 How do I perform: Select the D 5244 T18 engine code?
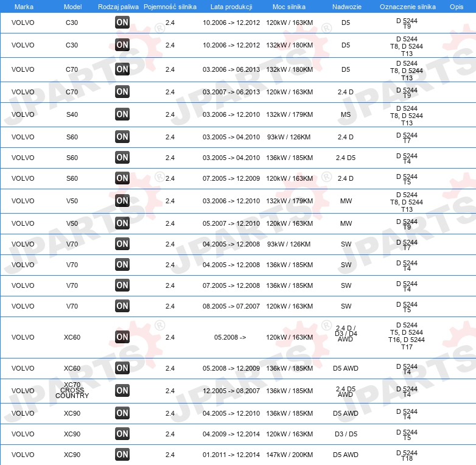click(407, 456)
